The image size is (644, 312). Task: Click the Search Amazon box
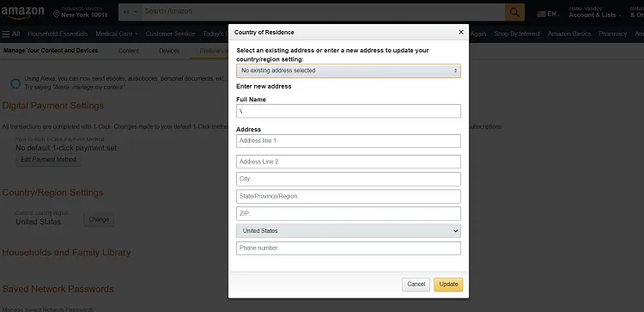[323, 12]
